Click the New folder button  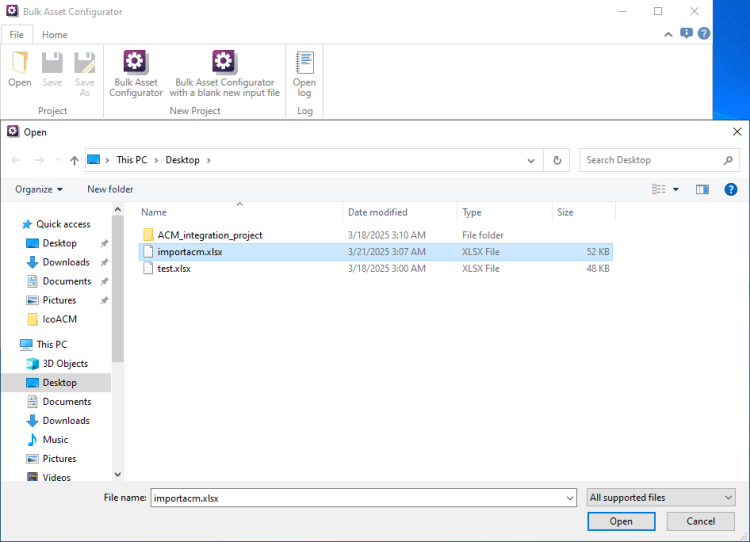point(110,189)
